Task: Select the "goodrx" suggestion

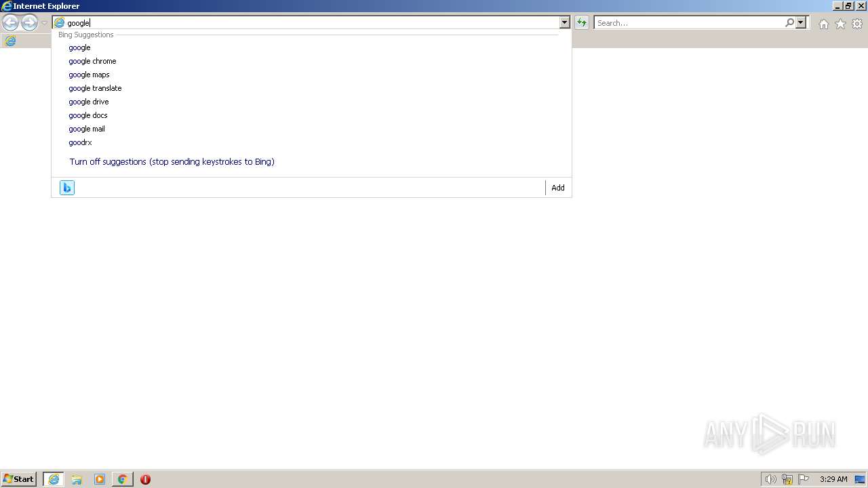Action: click(x=311, y=142)
